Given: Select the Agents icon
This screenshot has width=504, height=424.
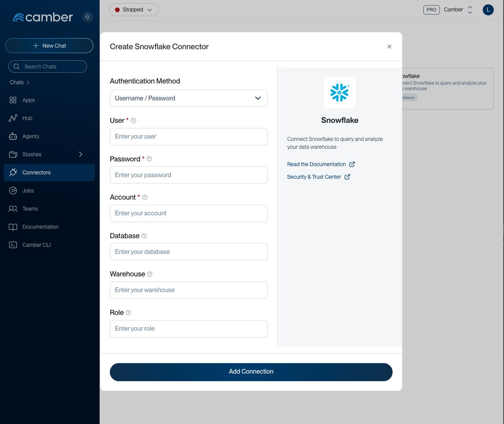Looking at the screenshot, I should tap(13, 136).
